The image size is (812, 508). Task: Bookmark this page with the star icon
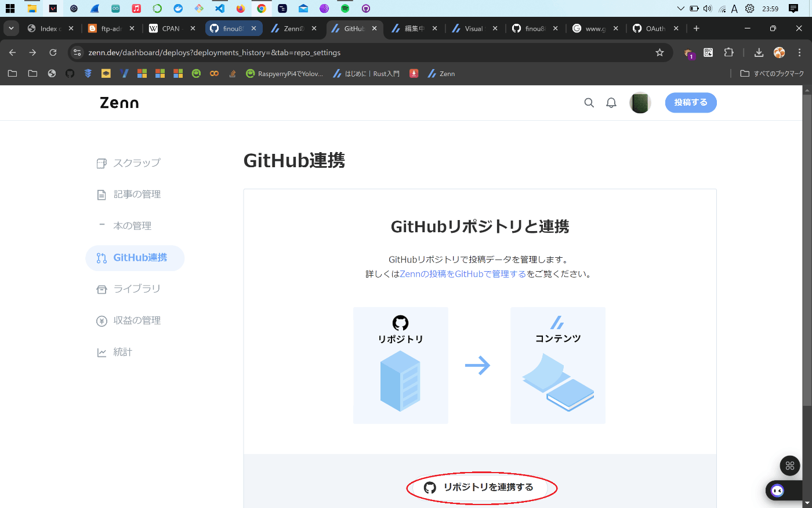pos(659,52)
